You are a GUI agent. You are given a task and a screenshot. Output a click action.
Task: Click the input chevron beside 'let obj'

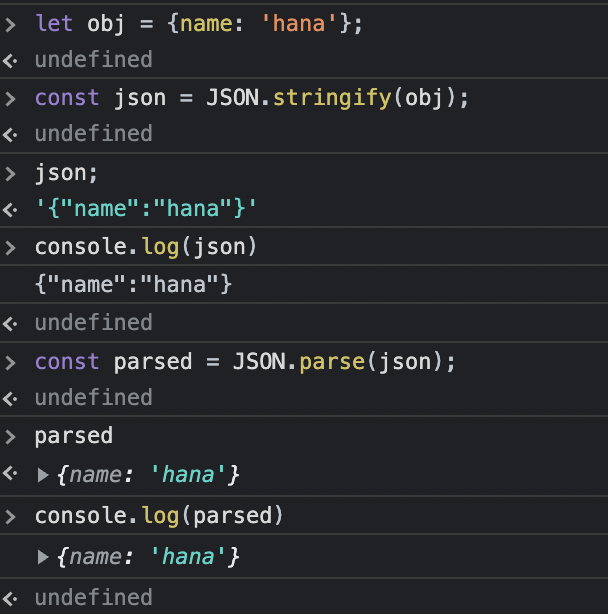[x=11, y=25]
